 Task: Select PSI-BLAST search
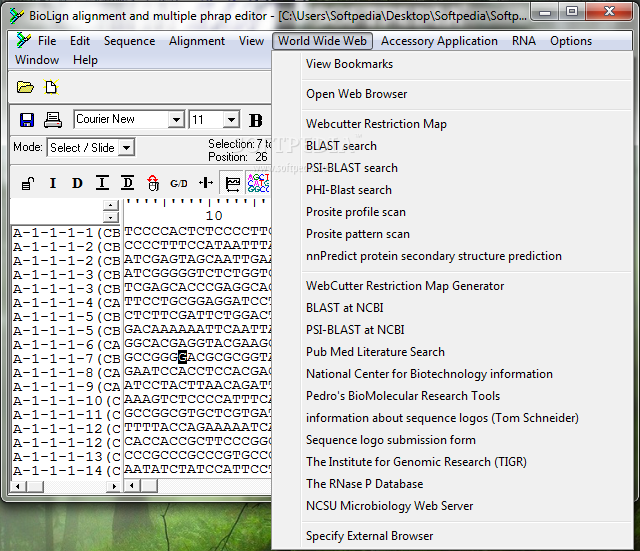[453, 168]
